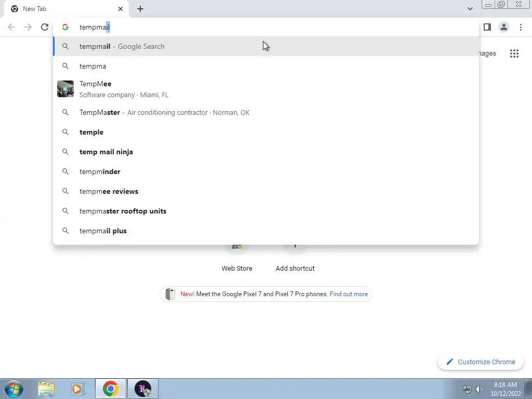Click the browser back arrow
This screenshot has width=532, height=399.
[x=11, y=27]
